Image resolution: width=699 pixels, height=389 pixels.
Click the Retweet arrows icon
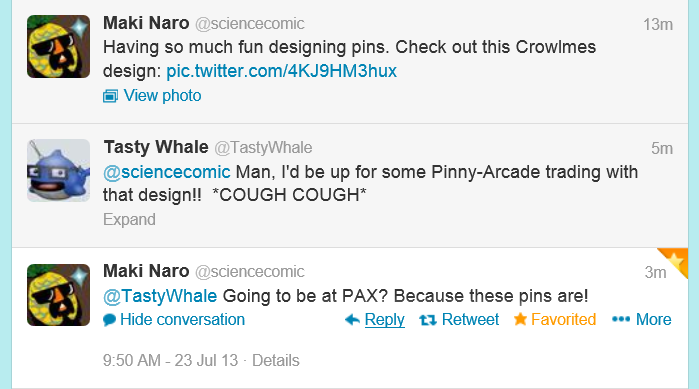(428, 319)
